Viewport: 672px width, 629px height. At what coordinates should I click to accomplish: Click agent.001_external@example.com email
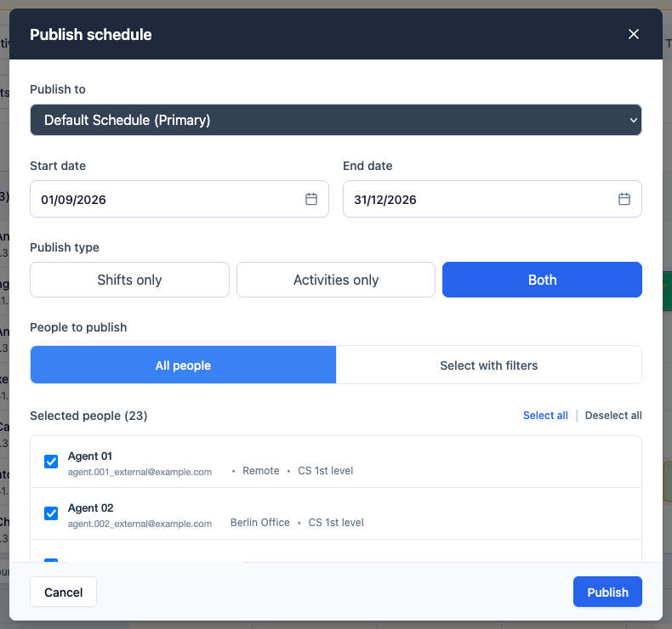tap(140, 472)
